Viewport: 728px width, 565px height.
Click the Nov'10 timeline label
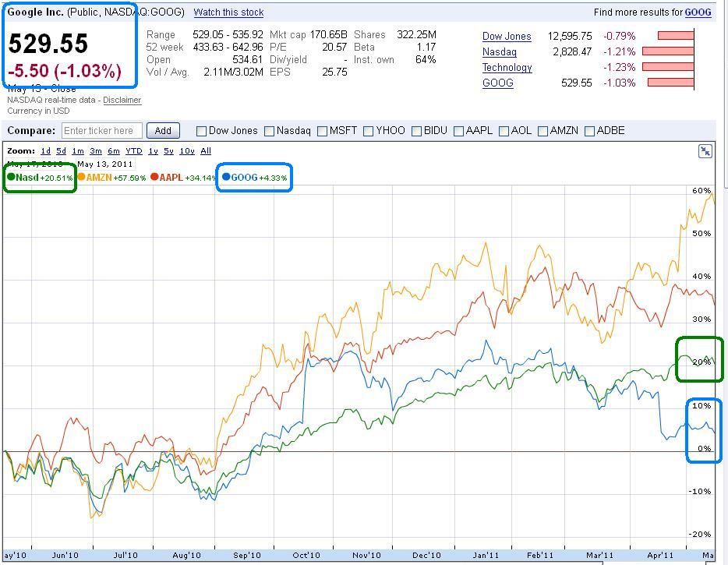pos(366,555)
